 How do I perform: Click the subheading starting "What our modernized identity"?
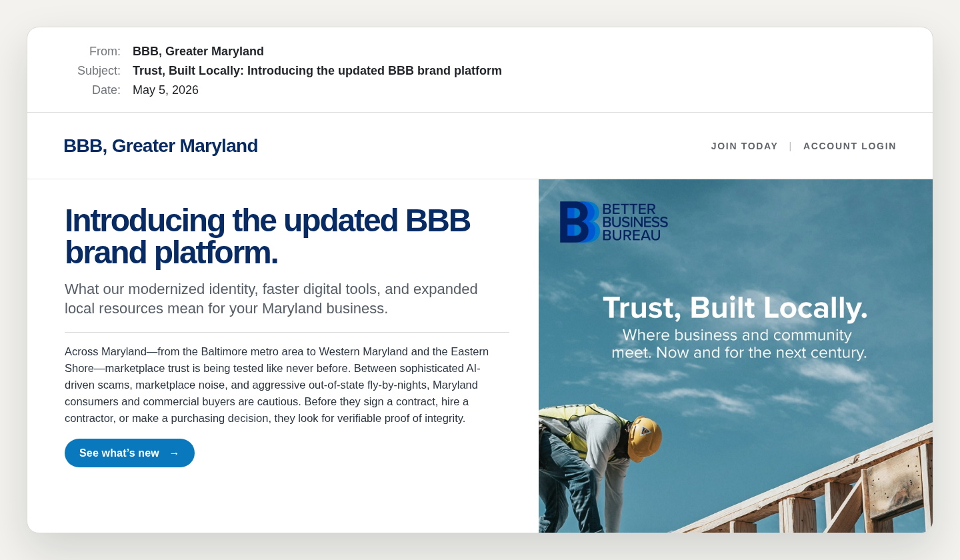click(x=271, y=299)
